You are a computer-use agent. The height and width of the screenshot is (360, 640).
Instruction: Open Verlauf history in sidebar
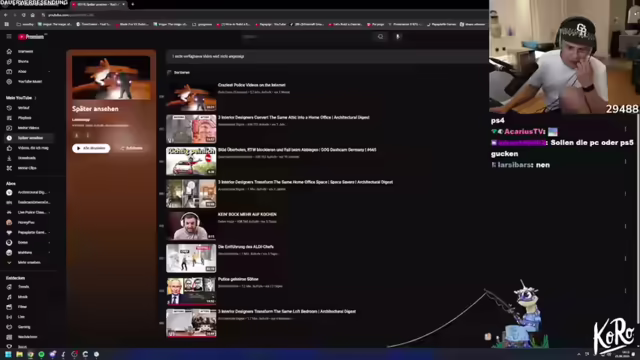24,108
